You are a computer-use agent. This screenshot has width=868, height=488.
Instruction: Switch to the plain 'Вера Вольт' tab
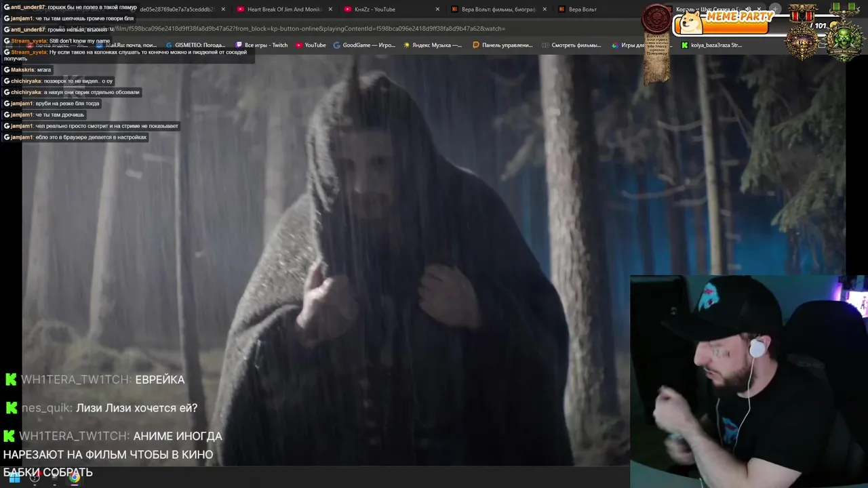click(x=583, y=9)
